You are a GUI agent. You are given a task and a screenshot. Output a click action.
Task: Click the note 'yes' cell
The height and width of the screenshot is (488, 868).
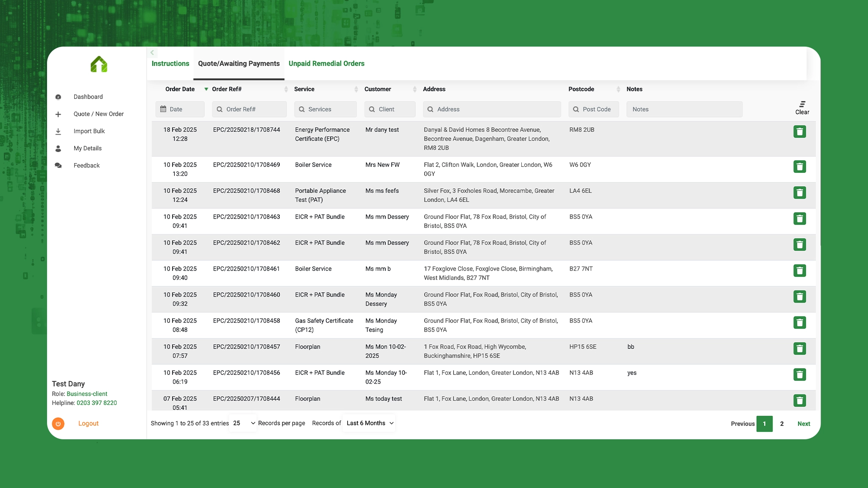pyautogui.click(x=632, y=373)
